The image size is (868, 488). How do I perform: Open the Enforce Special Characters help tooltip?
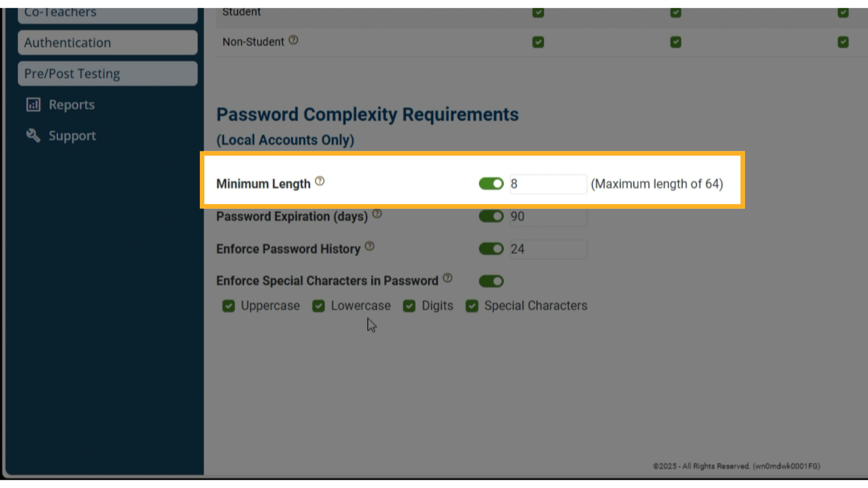[x=448, y=277]
